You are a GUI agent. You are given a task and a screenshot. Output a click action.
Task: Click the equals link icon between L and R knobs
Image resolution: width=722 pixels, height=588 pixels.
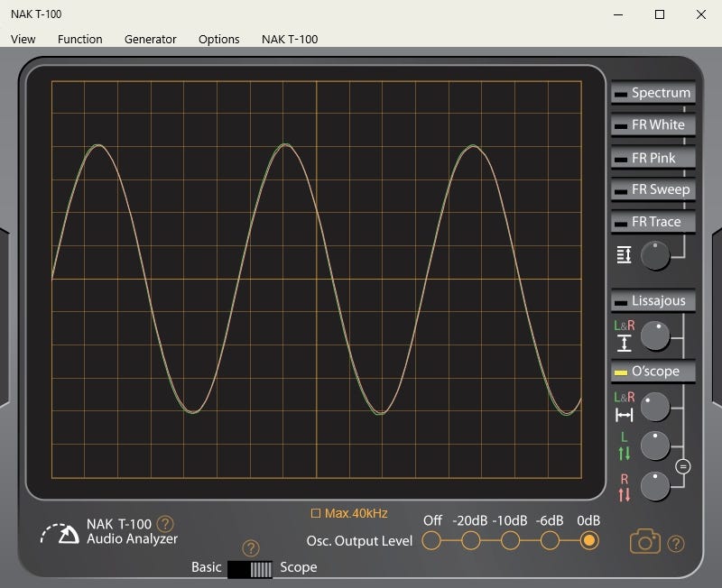tap(682, 466)
